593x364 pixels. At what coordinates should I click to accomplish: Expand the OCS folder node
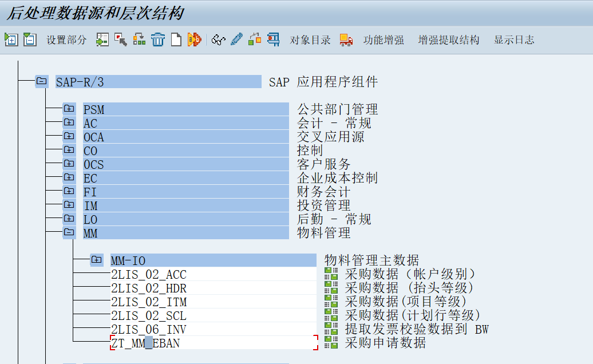coord(69,164)
